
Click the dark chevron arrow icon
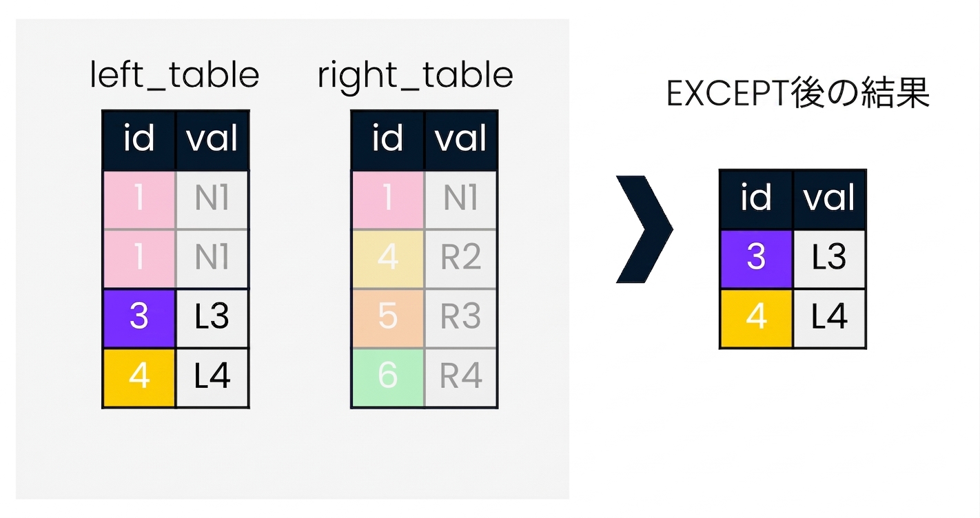click(644, 229)
